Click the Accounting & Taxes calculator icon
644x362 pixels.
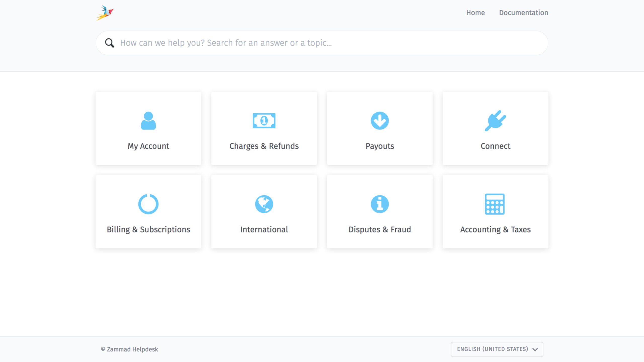(495, 204)
